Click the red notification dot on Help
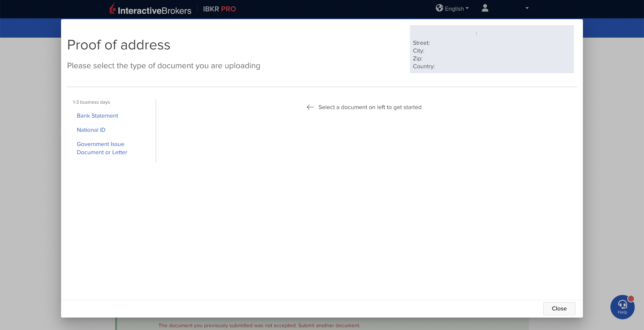Screen dimensions: 644x330 pyautogui.click(x=631, y=299)
